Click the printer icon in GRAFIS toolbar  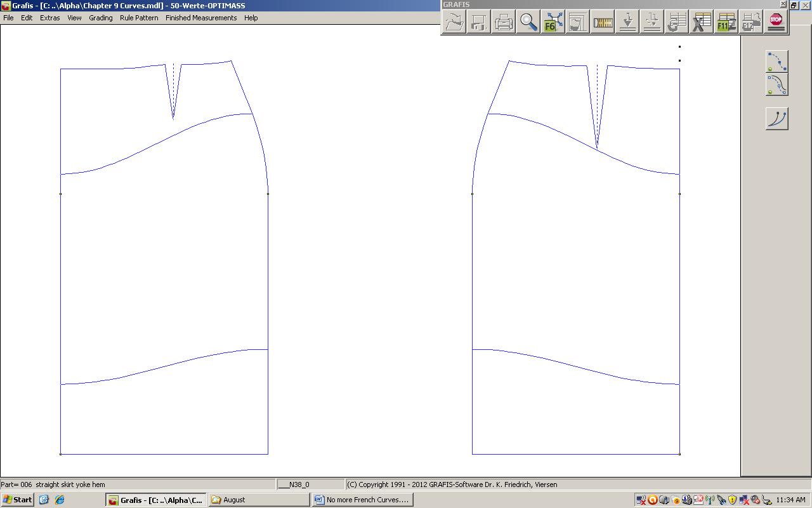(504, 22)
